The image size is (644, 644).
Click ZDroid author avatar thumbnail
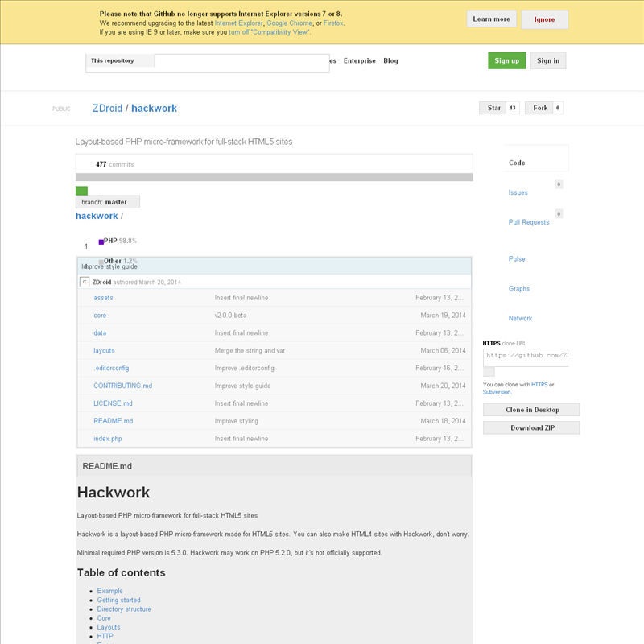tap(85, 282)
